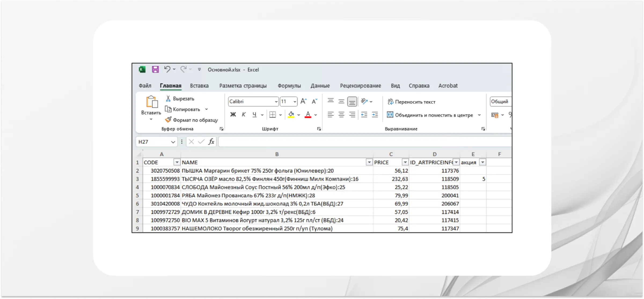The image size is (644, 299).
Task: Switch to the Вставка ribbon tab
Action: [199, 86]
